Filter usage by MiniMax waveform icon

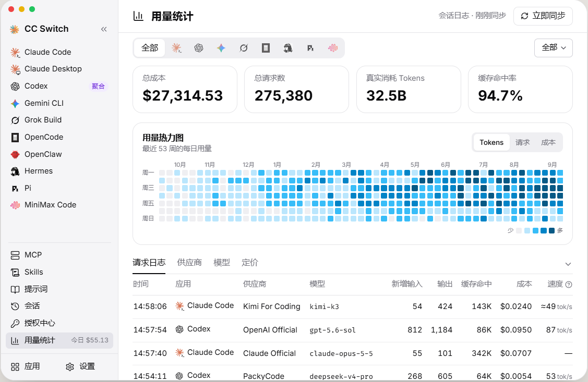click(333, 48)
